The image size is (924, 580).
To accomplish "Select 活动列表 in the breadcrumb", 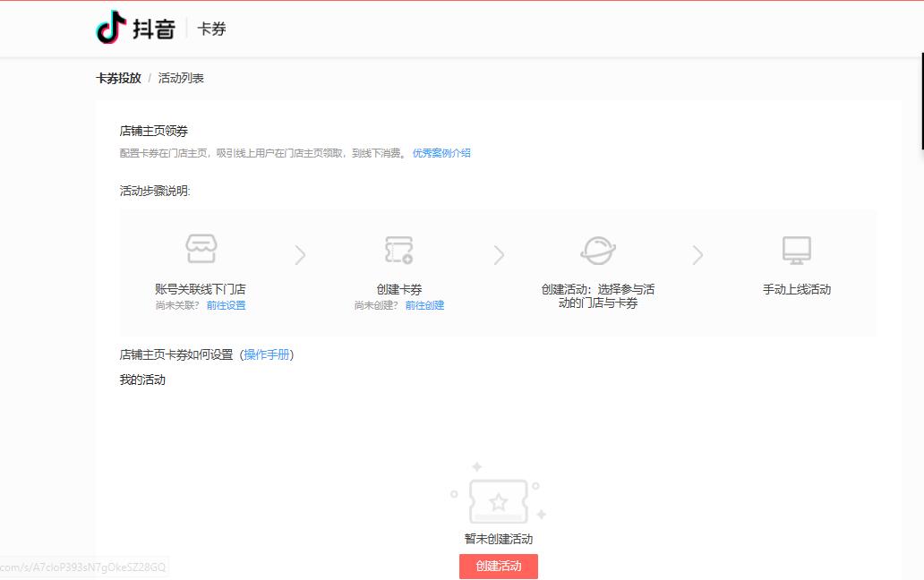I will 183,78.
